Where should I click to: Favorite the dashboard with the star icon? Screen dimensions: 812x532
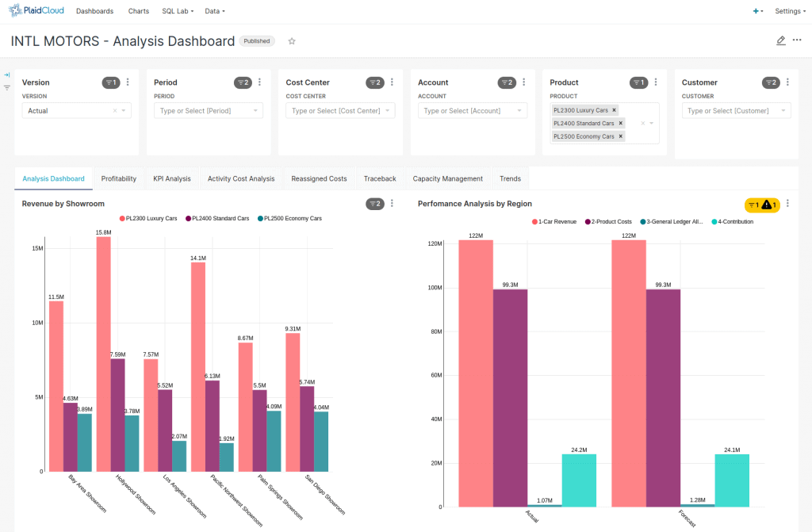click(x=292, y=41)
